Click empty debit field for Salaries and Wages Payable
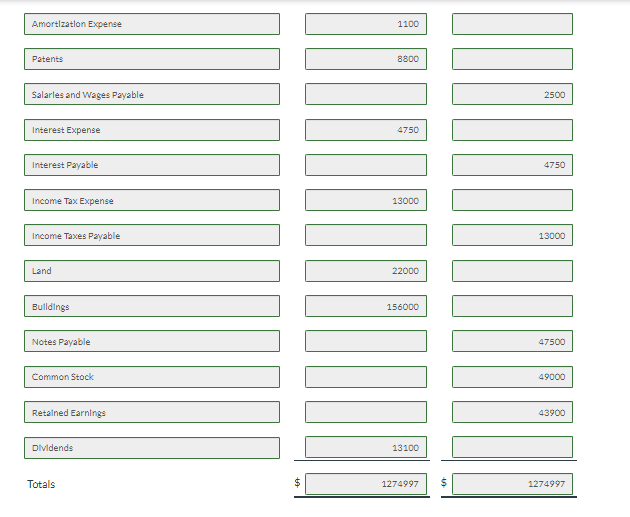Screen dimensions: 630x517 (366, 94)
